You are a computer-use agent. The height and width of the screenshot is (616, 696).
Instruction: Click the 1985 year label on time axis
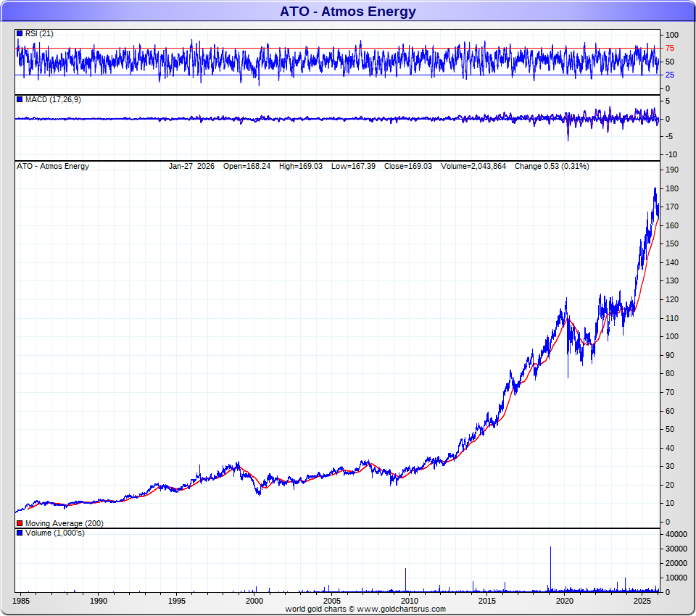pos(22,601)
